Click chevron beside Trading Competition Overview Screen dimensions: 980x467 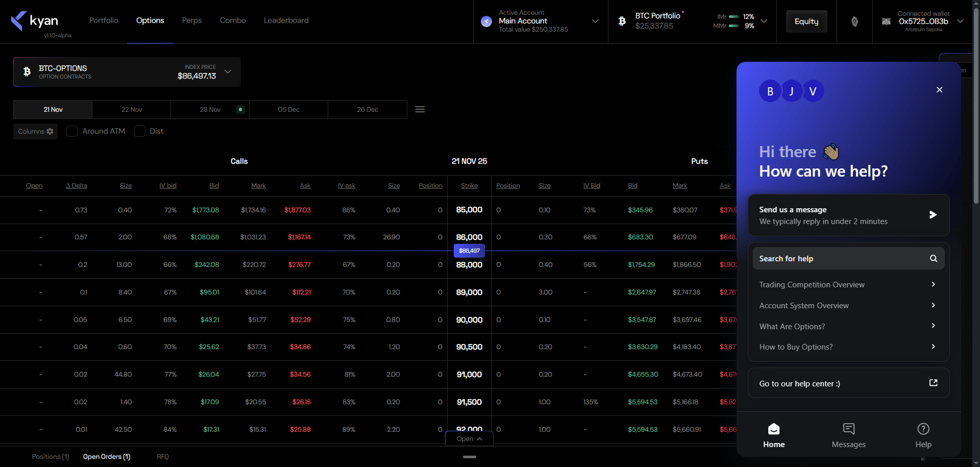(x=934, y=284)
